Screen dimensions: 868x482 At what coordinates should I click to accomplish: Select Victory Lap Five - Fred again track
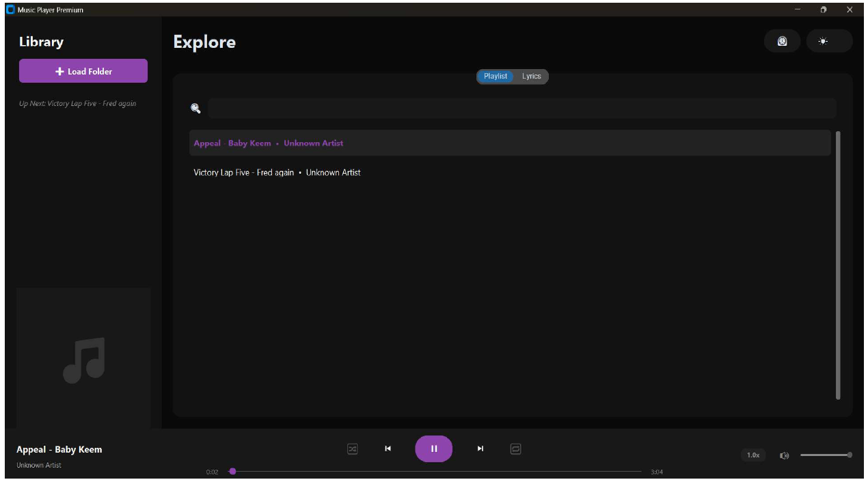pos(510,172)
